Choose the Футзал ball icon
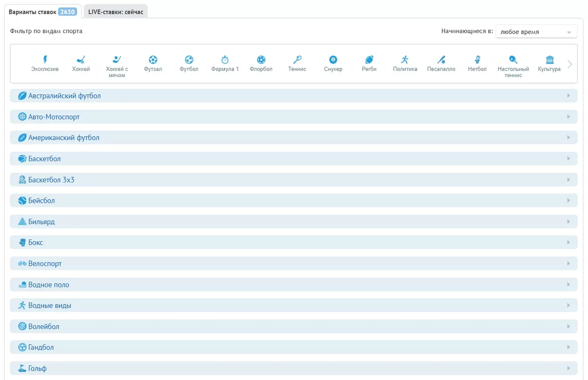This screenshot has height=380, width=588. pos(153,60)
